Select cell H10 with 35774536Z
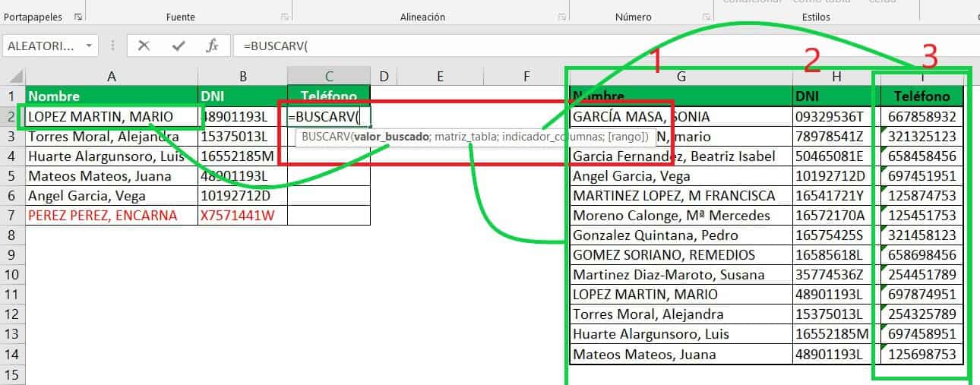 836,274
